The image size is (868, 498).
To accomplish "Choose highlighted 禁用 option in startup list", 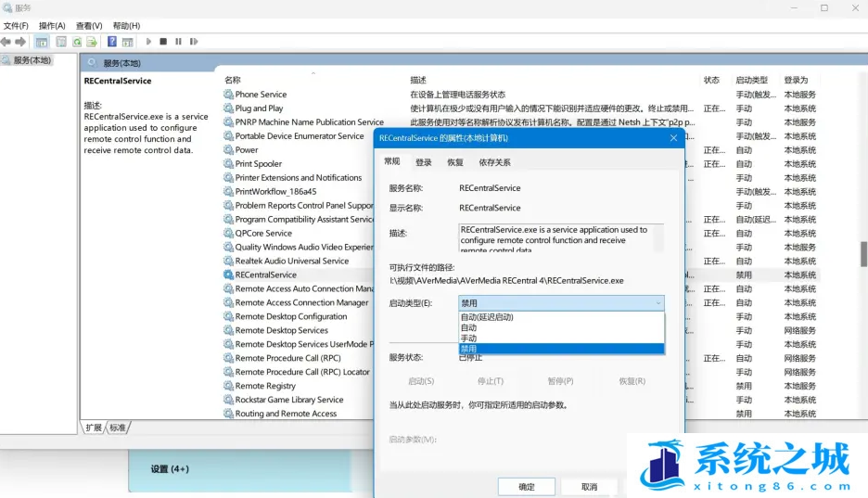I will coord(561,349).
